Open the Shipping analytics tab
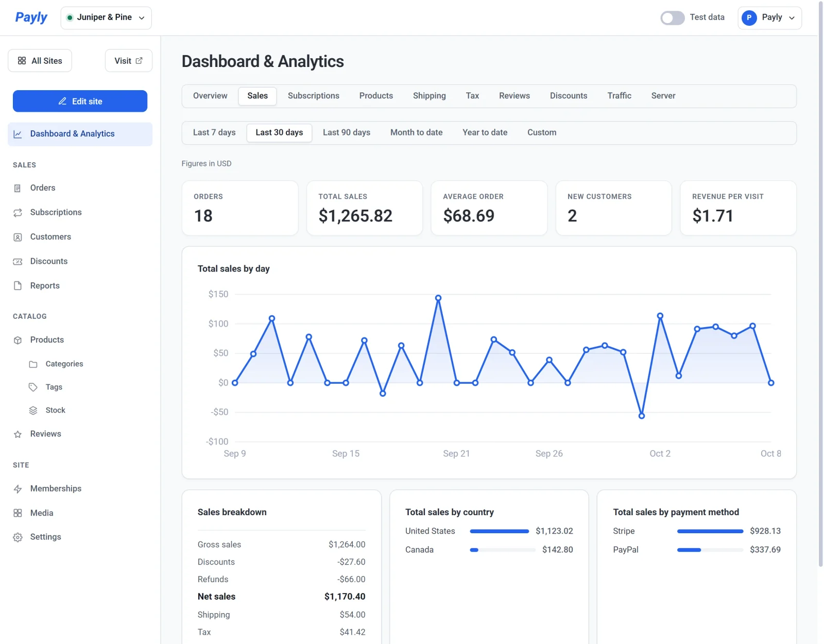Viewport: 824px width, 644px height. pyautogui.click(x=429, y=96)
